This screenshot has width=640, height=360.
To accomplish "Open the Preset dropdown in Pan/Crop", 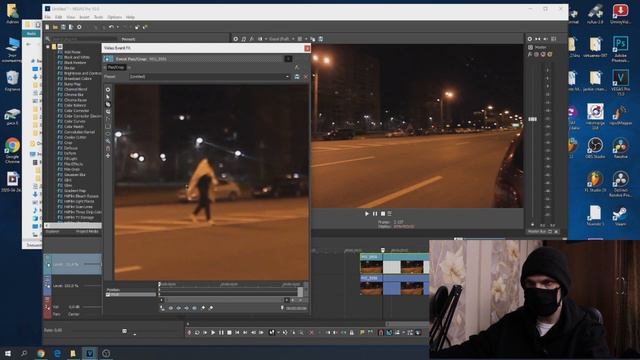I will point(287,76).
